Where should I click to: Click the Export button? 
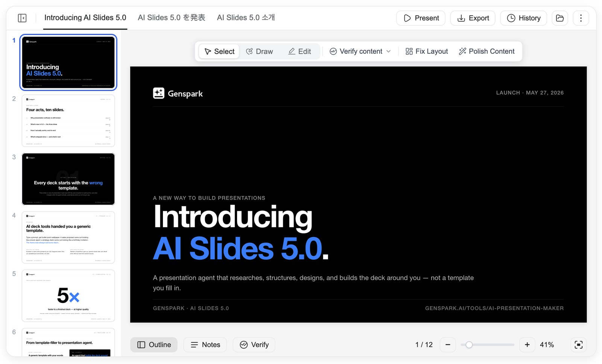click(x=473, y=18)
